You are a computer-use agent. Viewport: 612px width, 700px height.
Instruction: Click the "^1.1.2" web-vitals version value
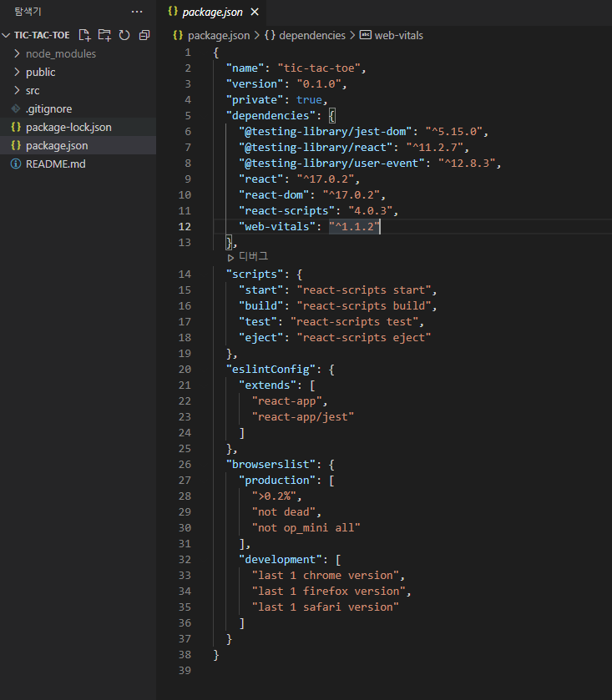[x=355, y=227]
